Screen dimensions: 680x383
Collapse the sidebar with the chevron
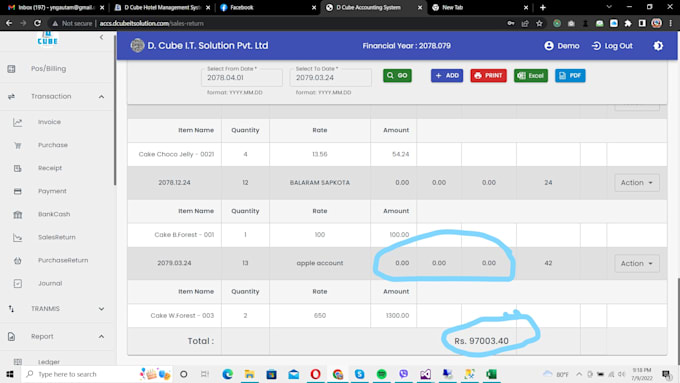pos(101,37)
